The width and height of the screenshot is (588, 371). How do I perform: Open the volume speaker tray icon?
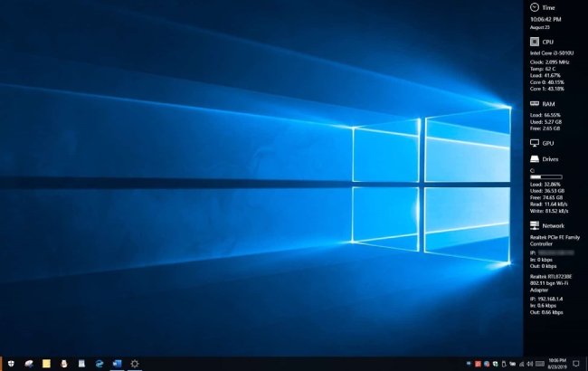529,364
